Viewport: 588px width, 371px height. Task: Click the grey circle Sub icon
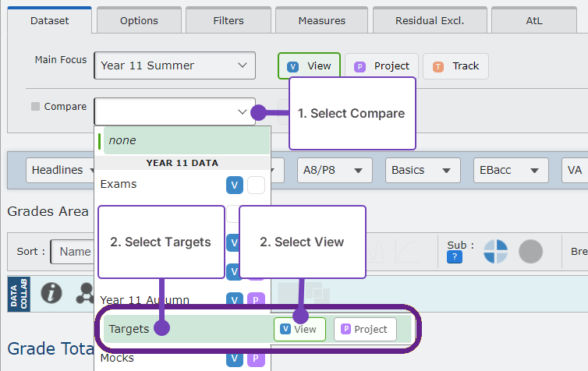click(530, 252)
